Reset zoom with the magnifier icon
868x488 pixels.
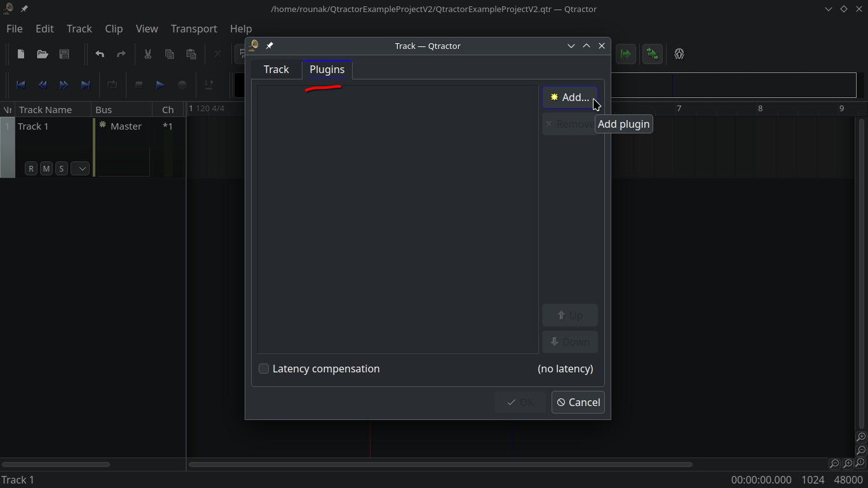click(861, 463)
